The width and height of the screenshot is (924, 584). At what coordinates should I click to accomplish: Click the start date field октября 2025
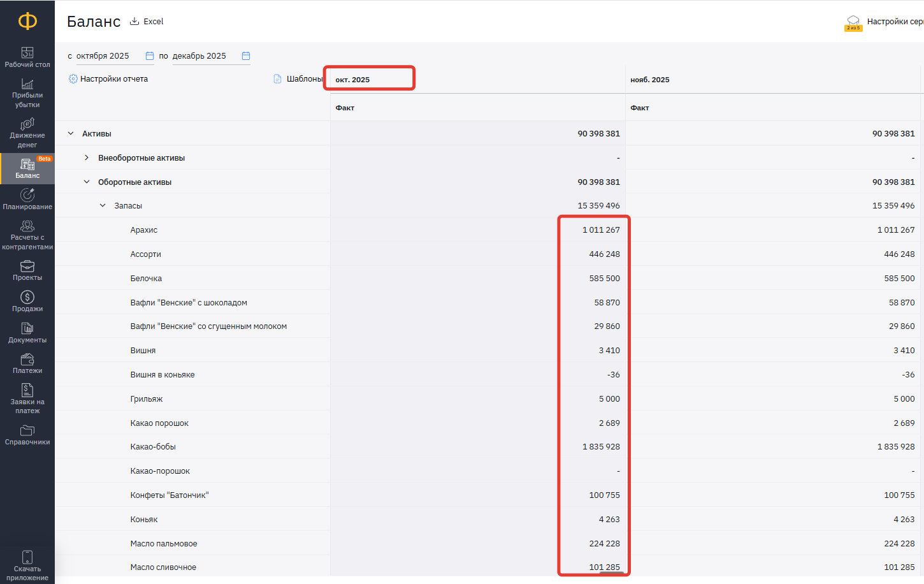pos(108,56)
